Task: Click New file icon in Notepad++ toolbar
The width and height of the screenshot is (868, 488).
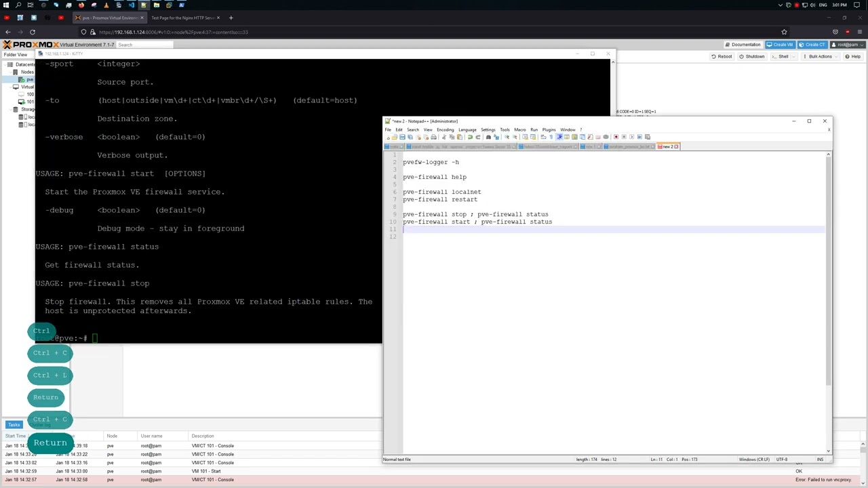Action: [388, 137]
